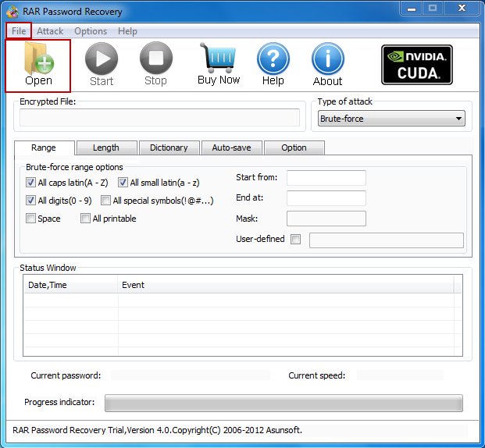Open the About info icon

tap(327, 59)
